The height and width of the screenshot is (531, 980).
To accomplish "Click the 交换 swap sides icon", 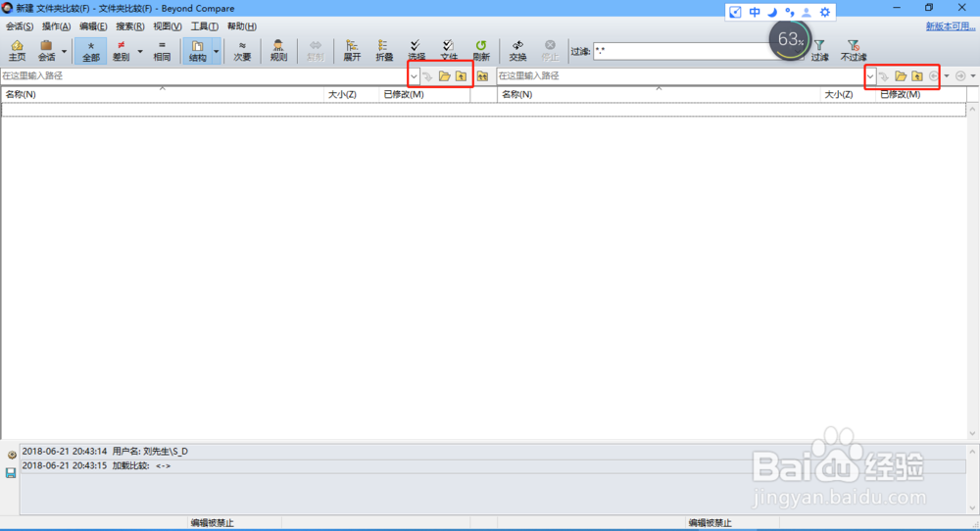I will (517, 51).
